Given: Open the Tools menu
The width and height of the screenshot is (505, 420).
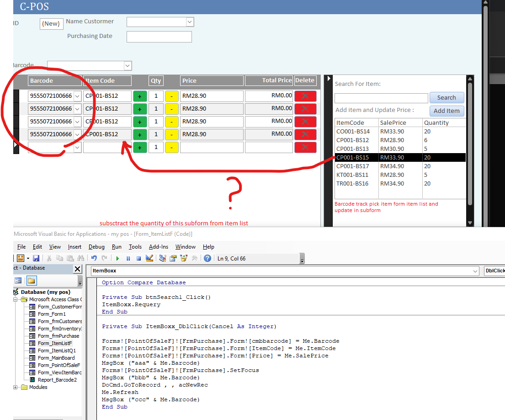Looking at the screenshot, I should 135,247.
